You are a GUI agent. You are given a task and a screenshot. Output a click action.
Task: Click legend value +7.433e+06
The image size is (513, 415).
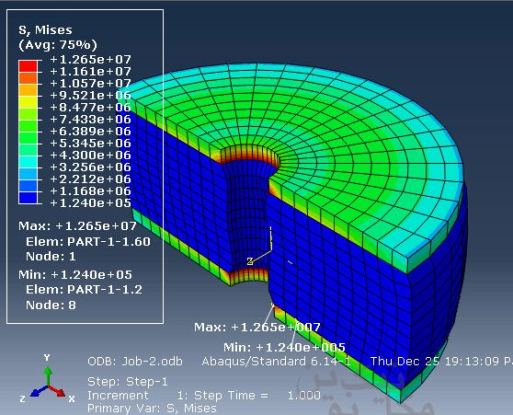point(90,119)
